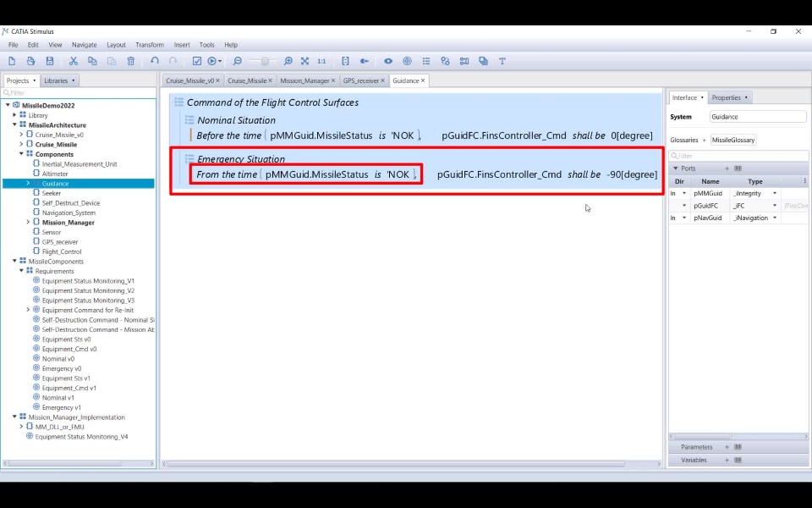Add a variable with Variables plus
Viewport: 812px width, 508px height.
coord(727,460)
